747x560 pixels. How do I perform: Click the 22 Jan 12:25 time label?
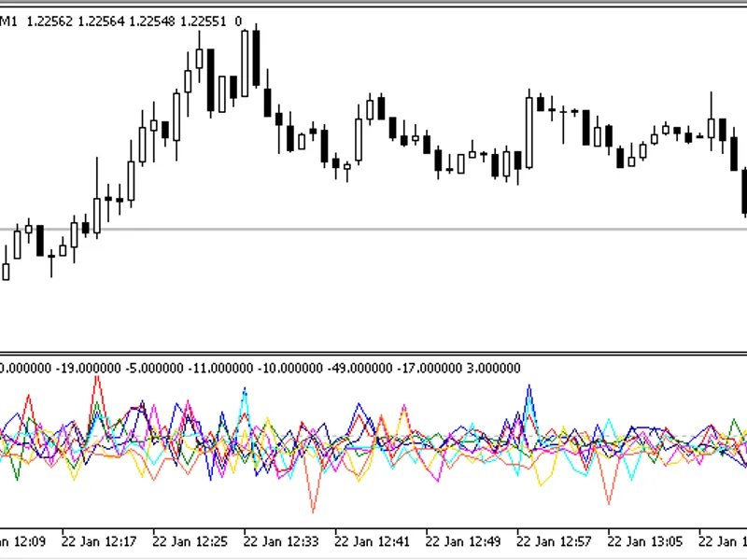click(x=190, y=541)
